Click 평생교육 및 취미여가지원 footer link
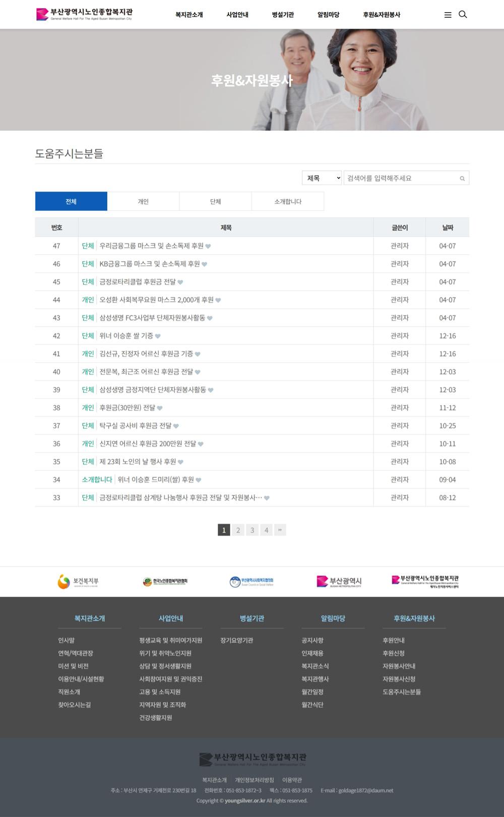 point(171,641)
